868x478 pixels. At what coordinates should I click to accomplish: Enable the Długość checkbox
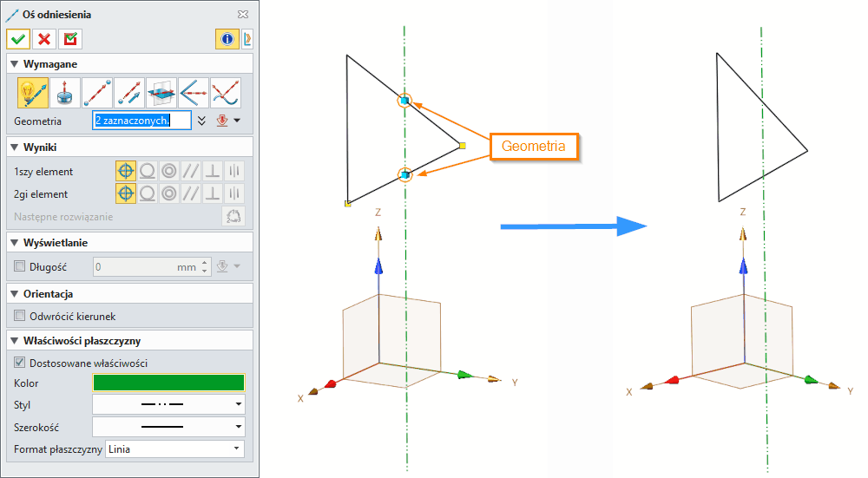coord(20,266)
